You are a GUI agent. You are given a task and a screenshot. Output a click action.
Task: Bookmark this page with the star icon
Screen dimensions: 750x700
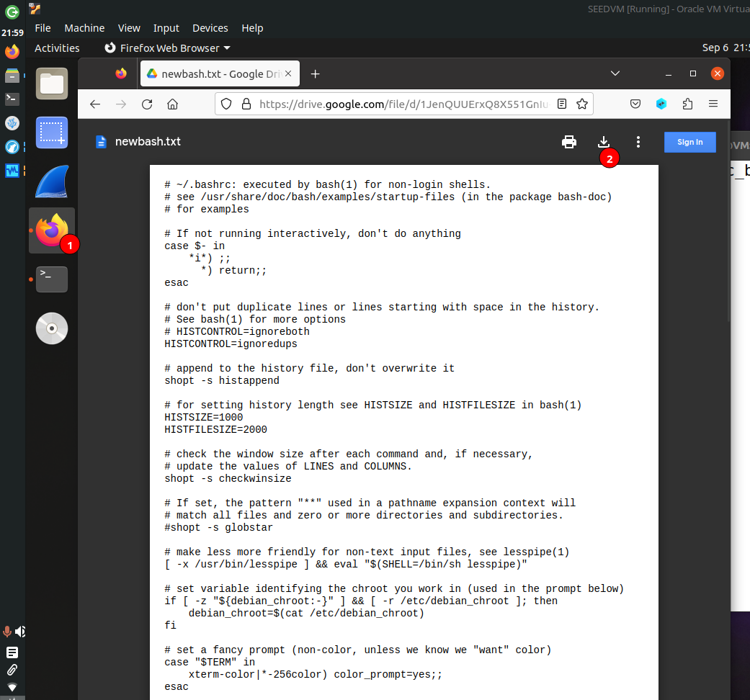coord(581,104)
